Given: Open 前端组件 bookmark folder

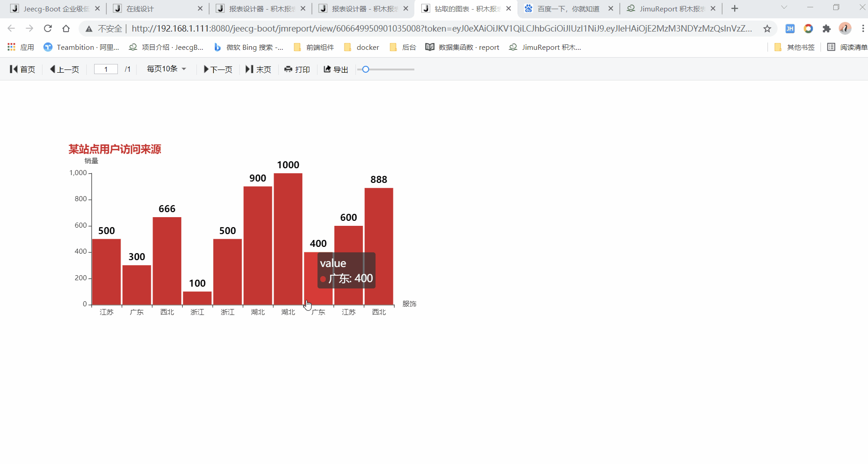Looking at the screenshot, I should pyautogui.click(x=314, y=47).
